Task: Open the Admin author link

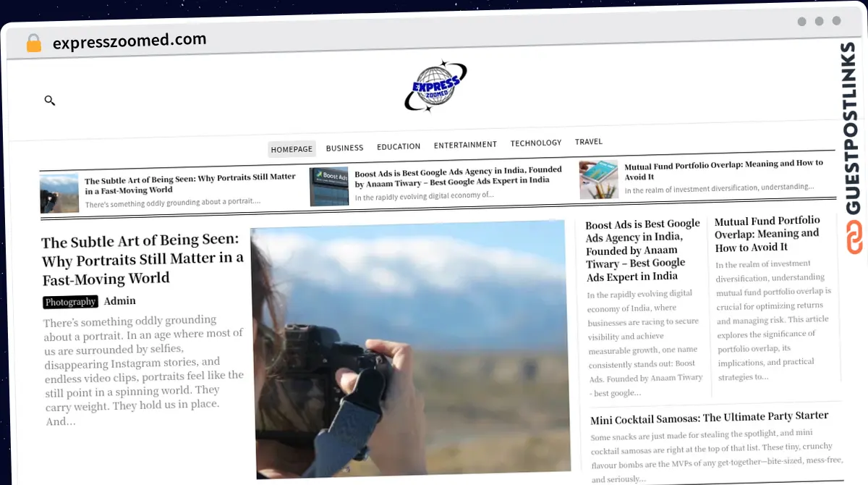Action: click(x=119, y=300)
